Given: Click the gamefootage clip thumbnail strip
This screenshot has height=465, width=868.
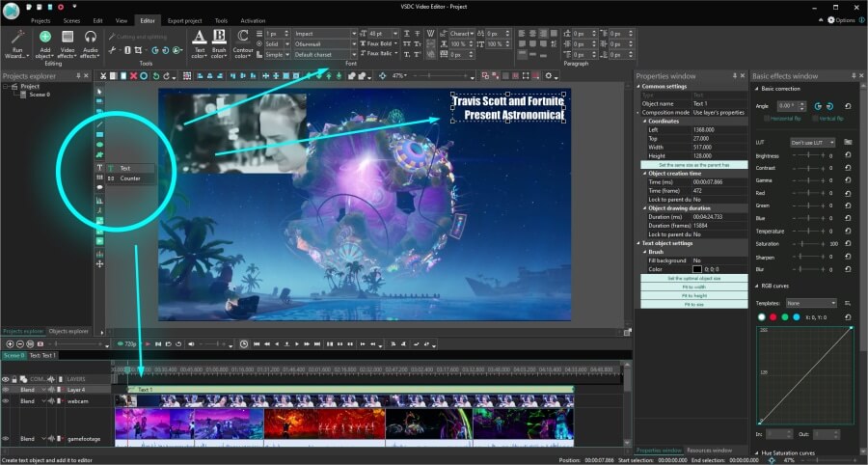Looking at the screenshot, I should (x=344, y=424).
